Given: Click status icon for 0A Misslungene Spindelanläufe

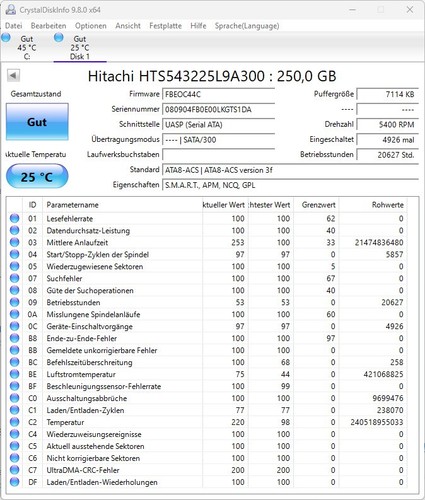Looking at the screenshot, I should [x=14, y=314].
